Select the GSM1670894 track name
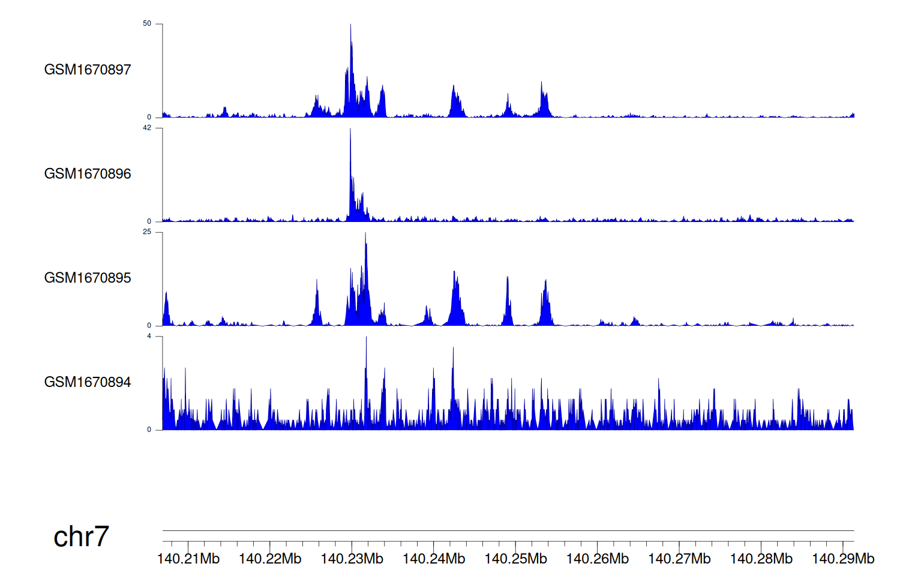Screen dimensions: 900x588 click(88, 382)
